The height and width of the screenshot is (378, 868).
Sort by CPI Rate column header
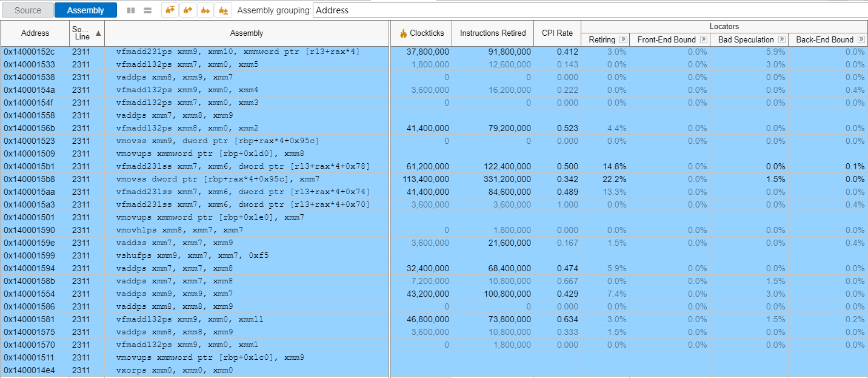point(557,33)
